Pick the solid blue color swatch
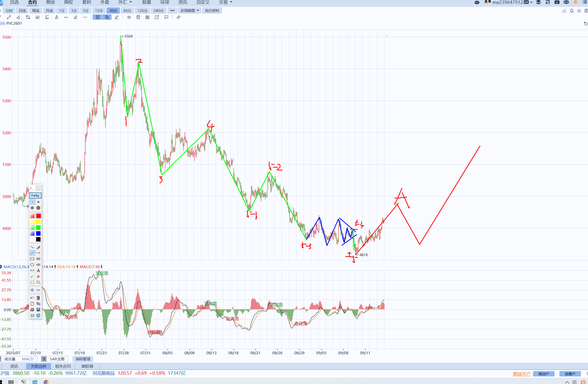The height and width of the screenshot is (384, 588). [x=38, y=234]
